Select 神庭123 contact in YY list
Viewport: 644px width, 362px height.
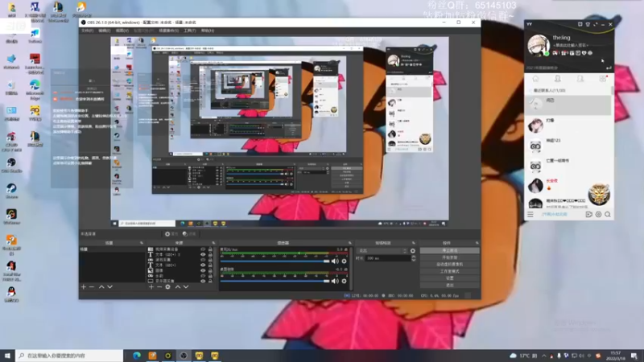[568, 146]
